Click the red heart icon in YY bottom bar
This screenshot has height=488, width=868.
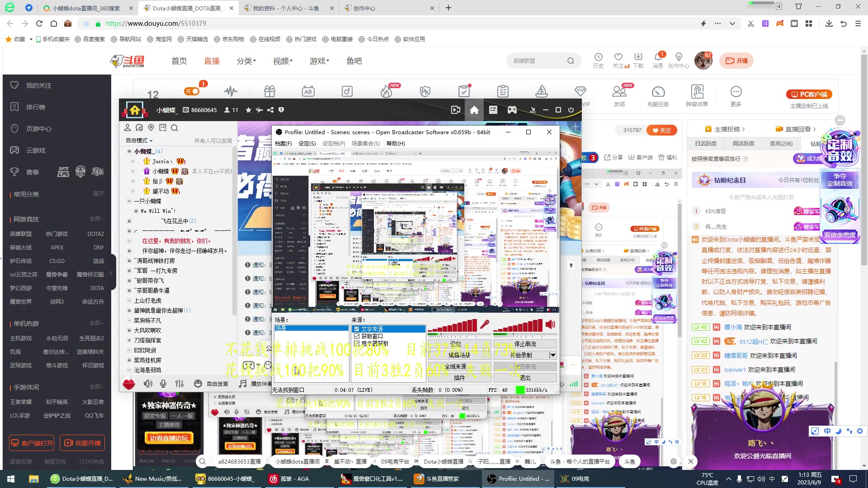[x=129, y=384]
